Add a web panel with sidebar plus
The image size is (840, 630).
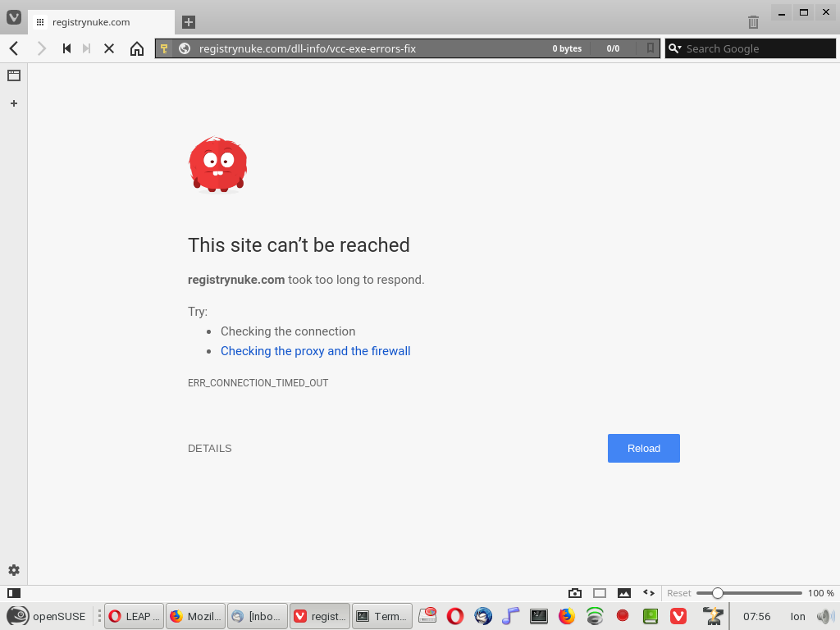[14, 103]
